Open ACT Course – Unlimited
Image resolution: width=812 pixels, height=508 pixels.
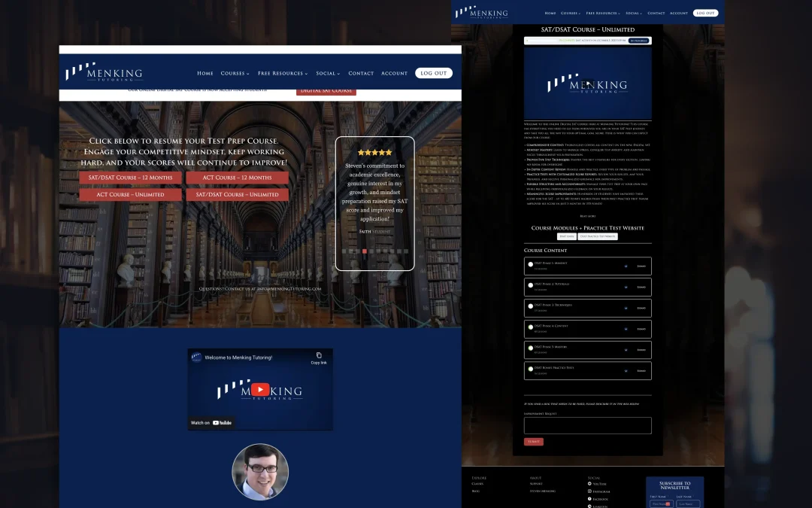click(131, 194)
